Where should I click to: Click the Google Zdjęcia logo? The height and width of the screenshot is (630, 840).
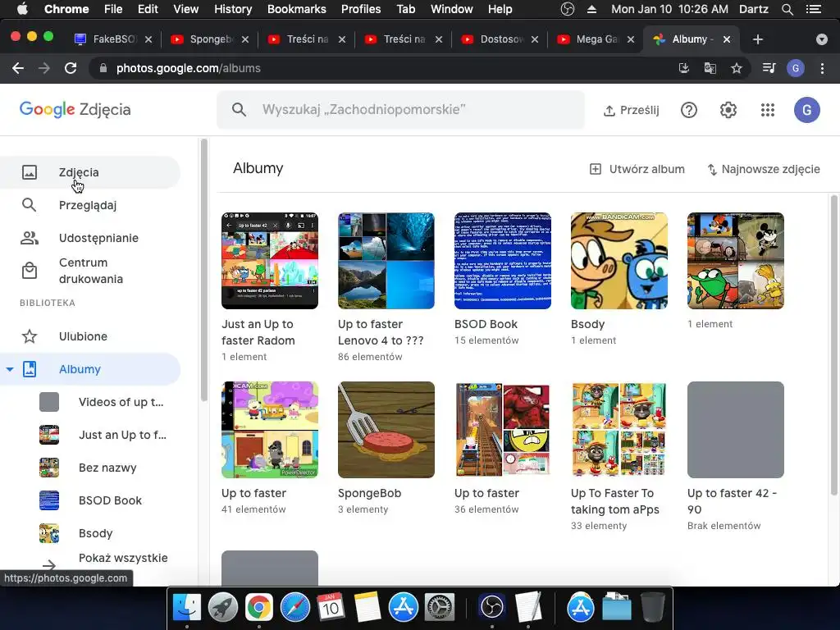tap(75, 109)
